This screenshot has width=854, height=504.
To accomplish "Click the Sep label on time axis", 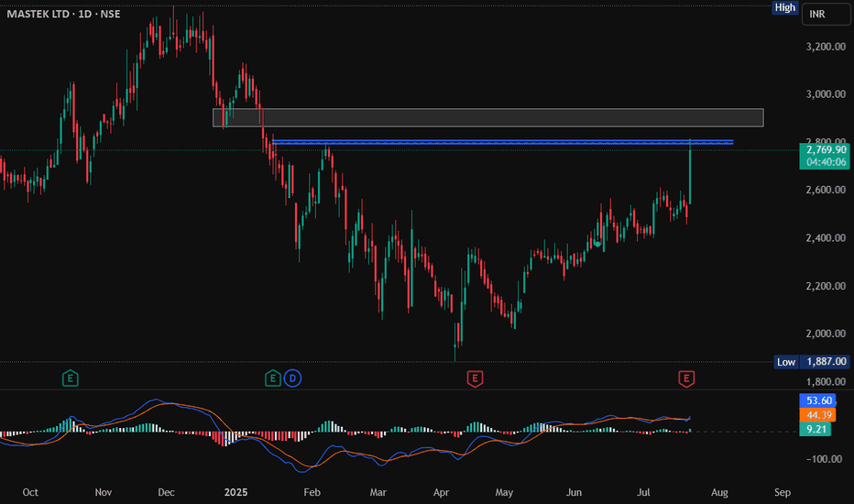I will tap(783, 493).
